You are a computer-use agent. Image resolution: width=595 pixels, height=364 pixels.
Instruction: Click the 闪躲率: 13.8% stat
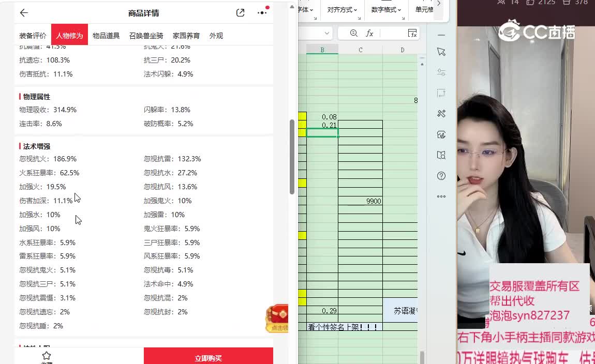[x=167, y=110]
